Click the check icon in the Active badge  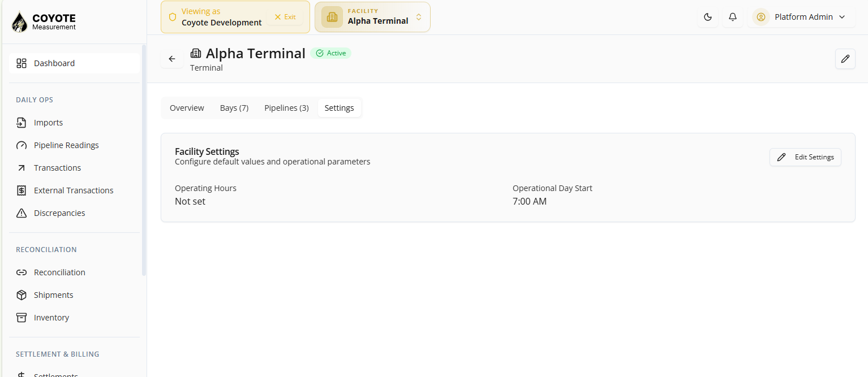tap(320, 53)
